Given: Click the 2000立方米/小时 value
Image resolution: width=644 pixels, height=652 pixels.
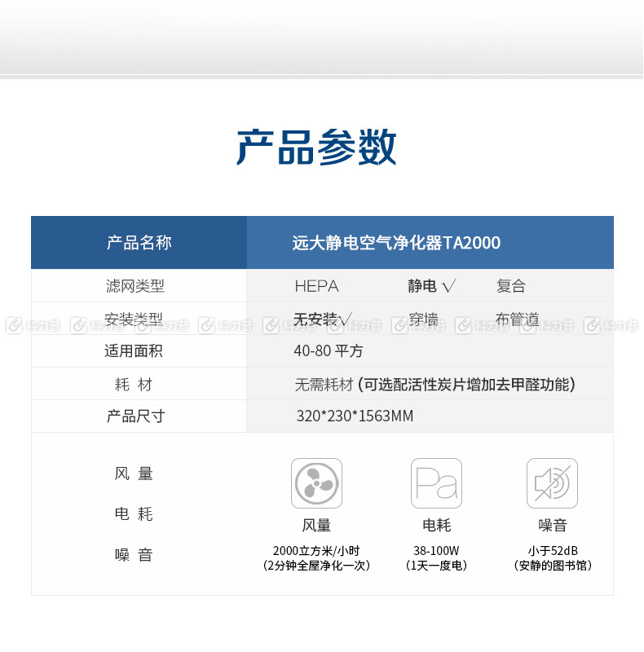Looking at the screenshot, I should click(x=316, y=551).
